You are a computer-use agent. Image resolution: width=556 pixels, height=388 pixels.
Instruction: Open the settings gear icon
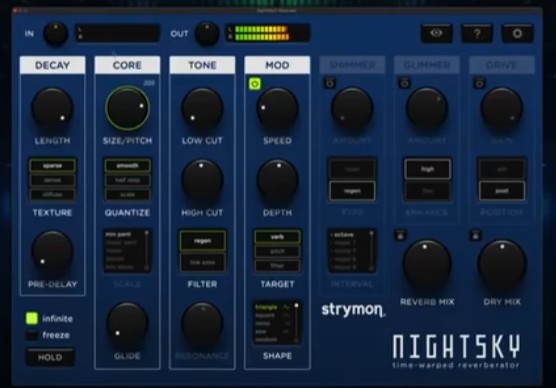pyautogui.click(x=517, y=33)
